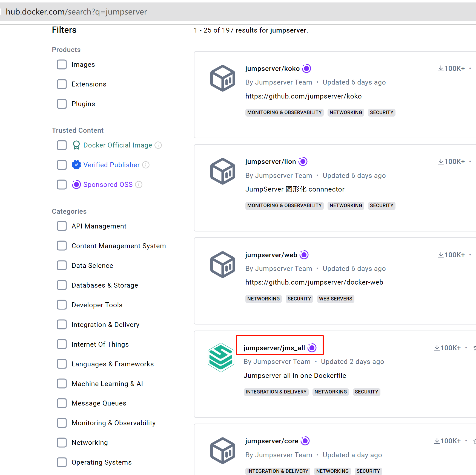The width and height of the screenshot is (476, 475).
Task: Click the green jumpserver/jms_all logo
Action: (221, 357)
